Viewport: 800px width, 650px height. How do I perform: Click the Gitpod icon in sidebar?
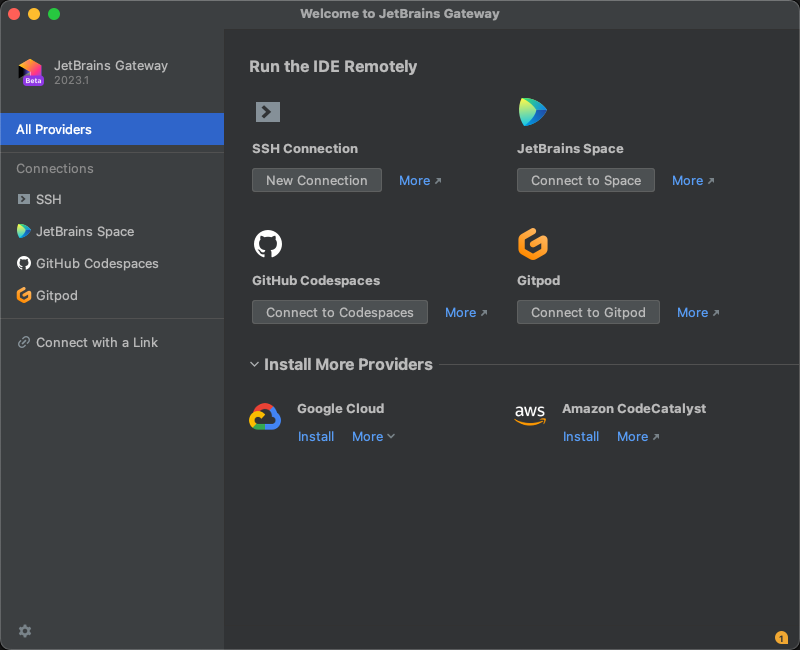click(23, 295)
